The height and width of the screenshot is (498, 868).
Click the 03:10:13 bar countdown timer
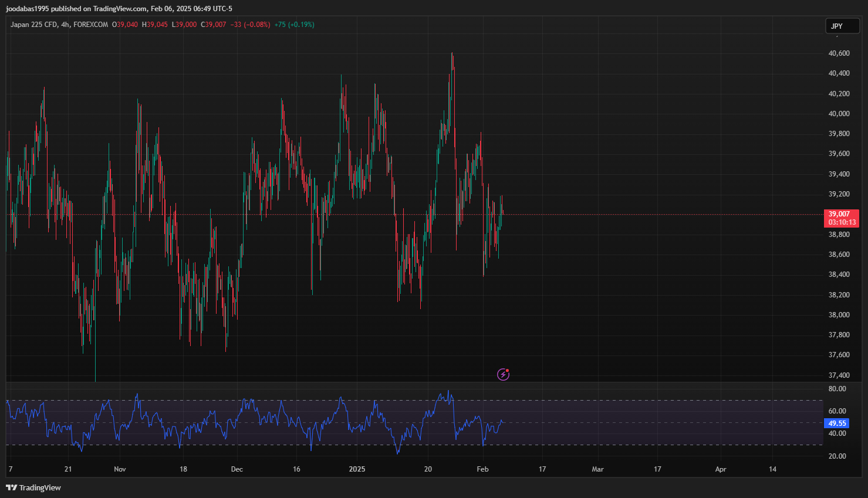coord(842,222)
